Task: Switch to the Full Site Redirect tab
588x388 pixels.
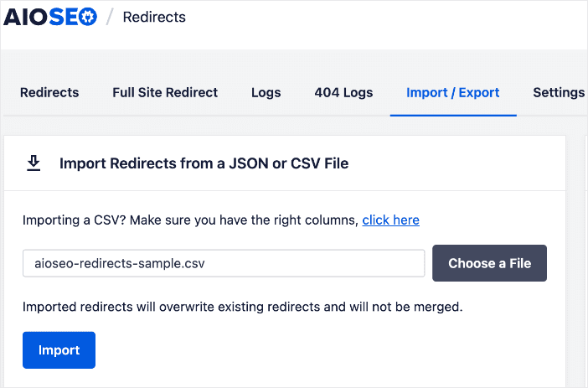Action: coord(165,92)
